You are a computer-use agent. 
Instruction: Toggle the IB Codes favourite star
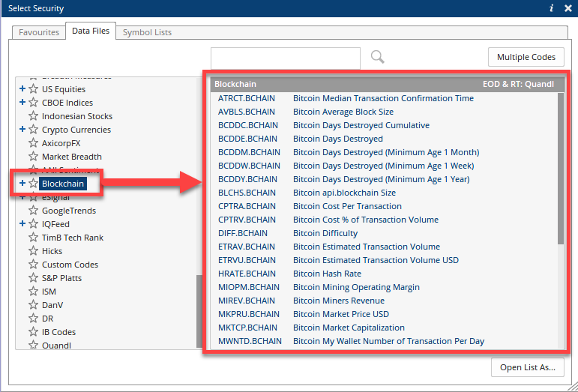click(33, 332)
